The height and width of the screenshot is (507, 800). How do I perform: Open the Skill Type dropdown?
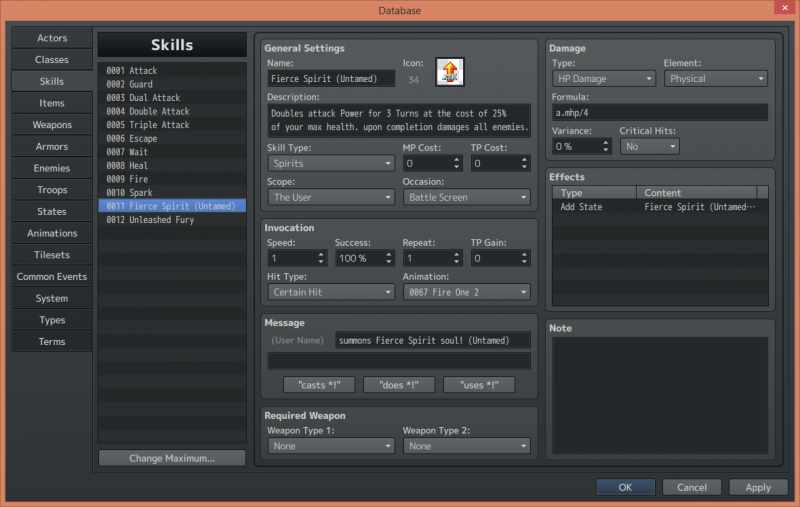click(x=331, y=163)
